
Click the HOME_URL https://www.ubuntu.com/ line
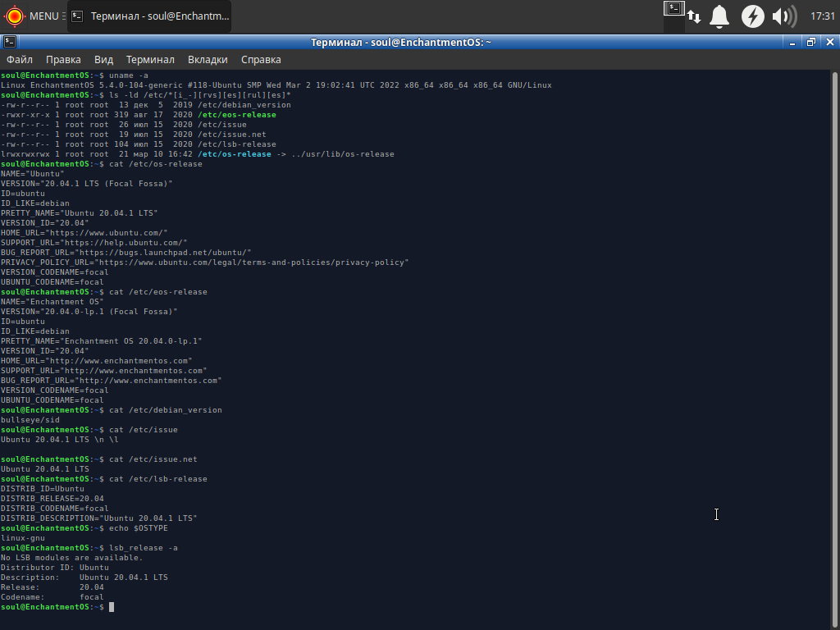pos(84,233)
